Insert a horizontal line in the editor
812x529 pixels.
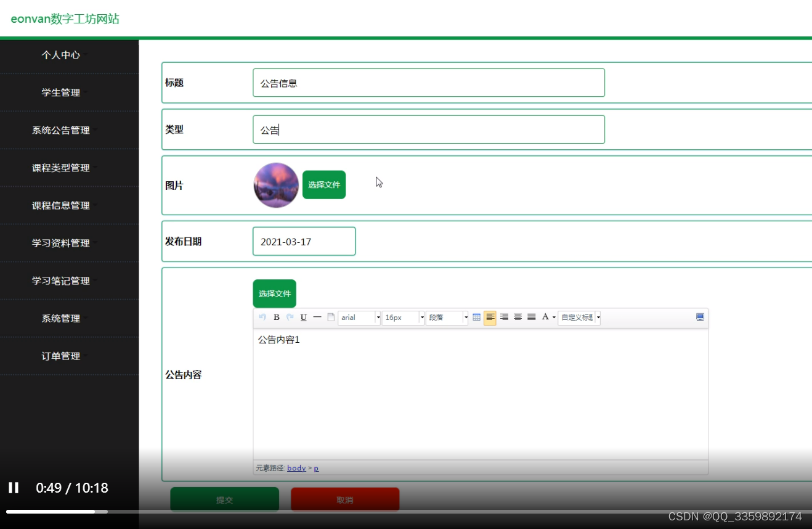point(317,318)
